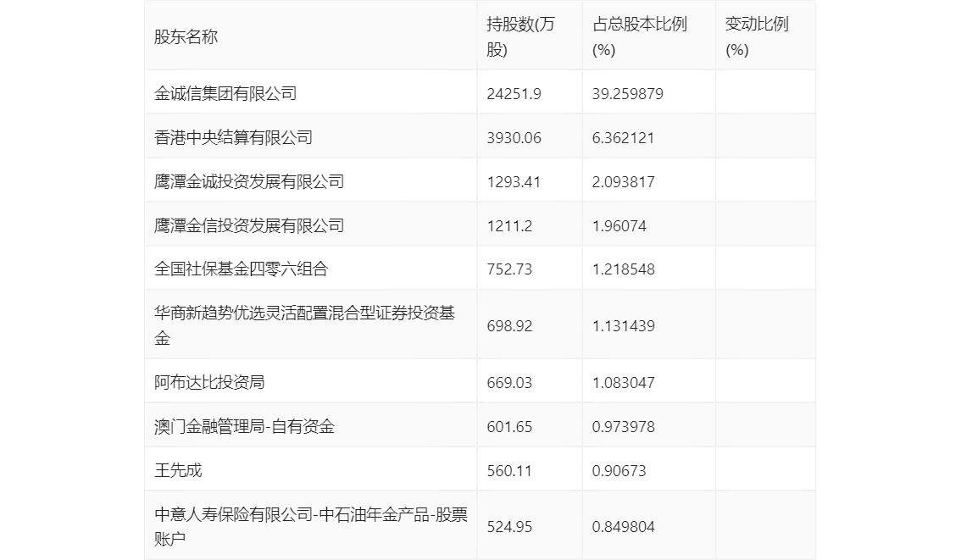Select shareholder 鹰潭金信投资发展有限公司
The width and height of the screenshot is (961, 560).
point(249,226)
